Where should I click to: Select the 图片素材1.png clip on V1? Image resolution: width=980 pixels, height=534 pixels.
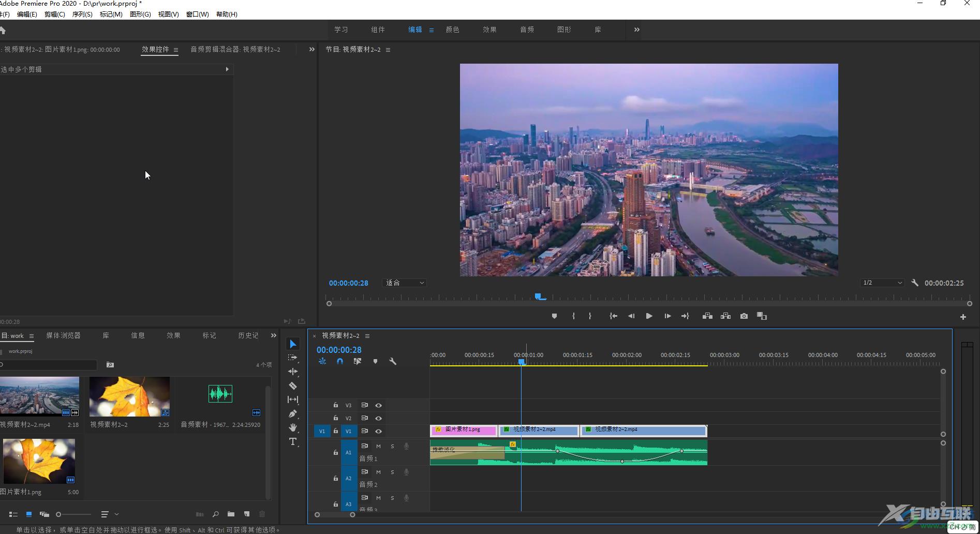coord(463,430)
